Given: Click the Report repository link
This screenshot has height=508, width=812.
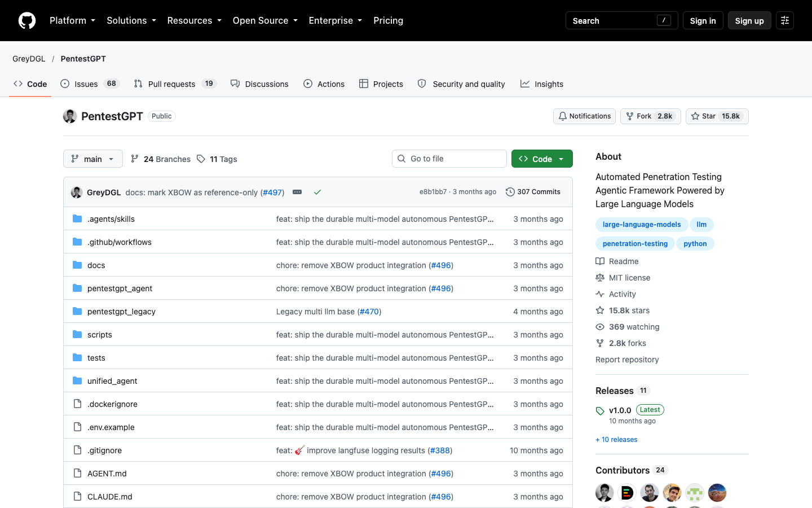Looking at the screenshot, I should (x=627, y=360).
